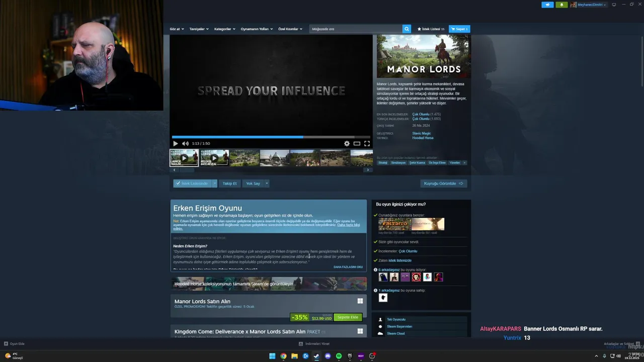Click the store search field
644x362 pixels.
point(356,29)
